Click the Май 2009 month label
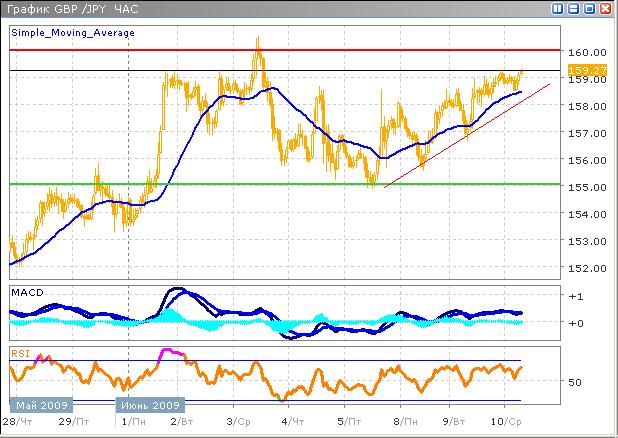The image size is (618, 438). click(x=42, y=405)
